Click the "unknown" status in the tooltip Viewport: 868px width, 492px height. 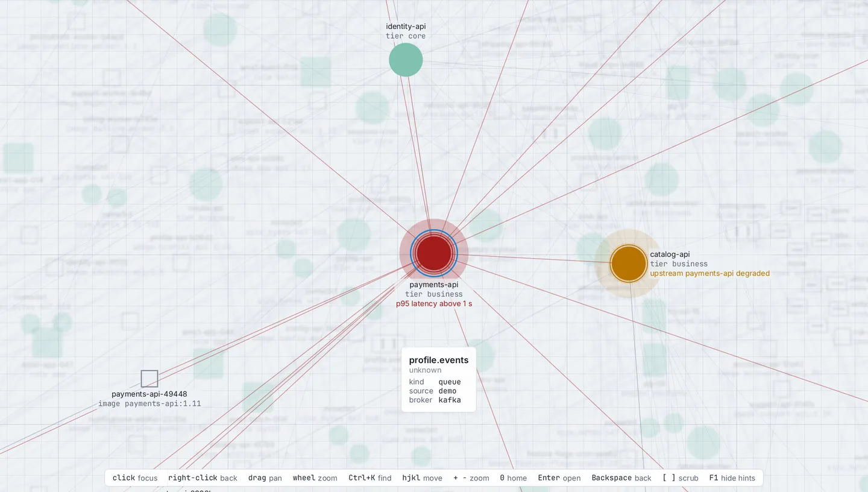coord(425,370)
